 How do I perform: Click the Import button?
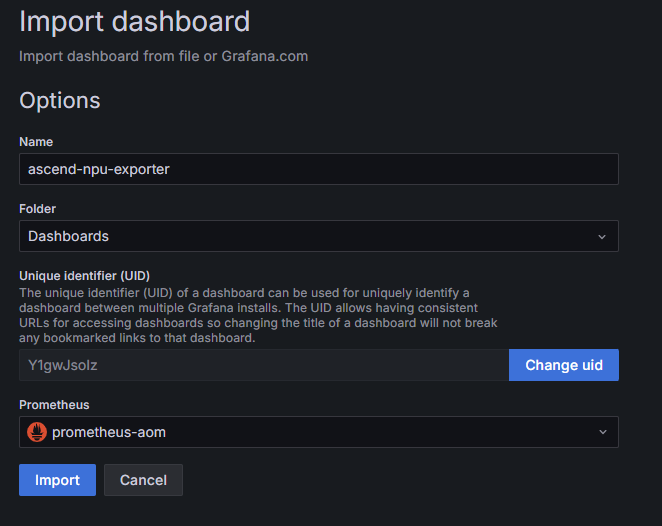pyautogui.click(x=57, y=480)
